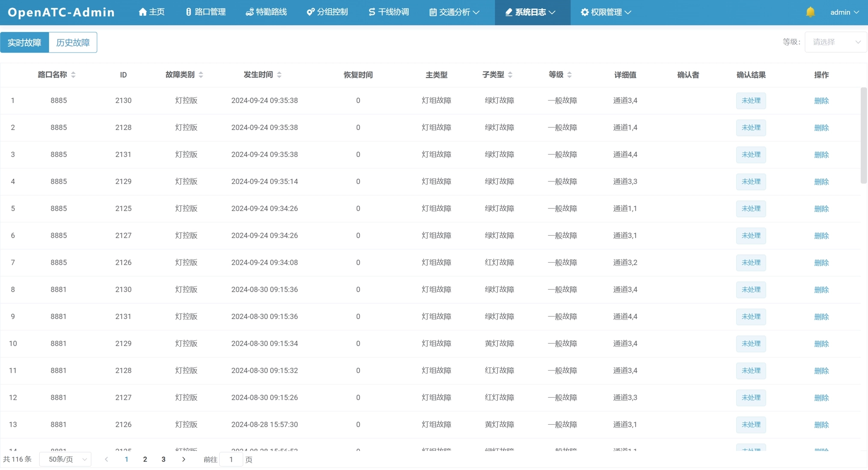Viewport: 868px width, 470px height.
Task: Click the page number jump input field
Action: coord(231,459)
